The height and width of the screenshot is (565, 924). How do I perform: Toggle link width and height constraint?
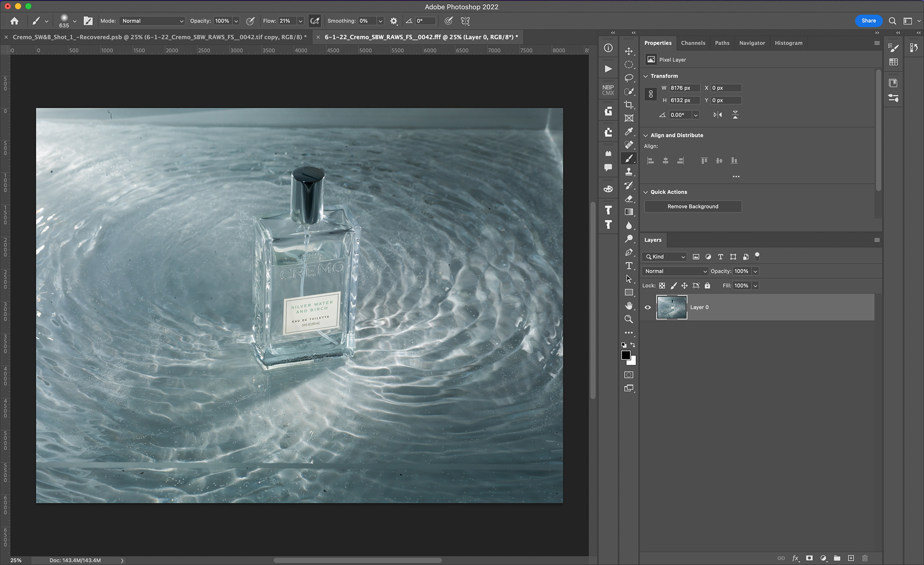point(651,94)
